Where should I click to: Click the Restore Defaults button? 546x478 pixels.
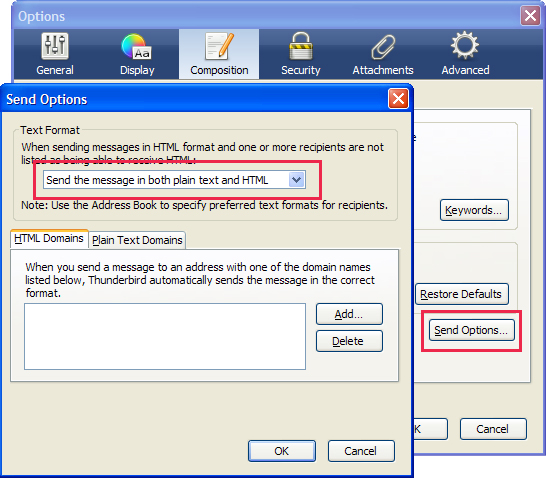coord(461,294)
